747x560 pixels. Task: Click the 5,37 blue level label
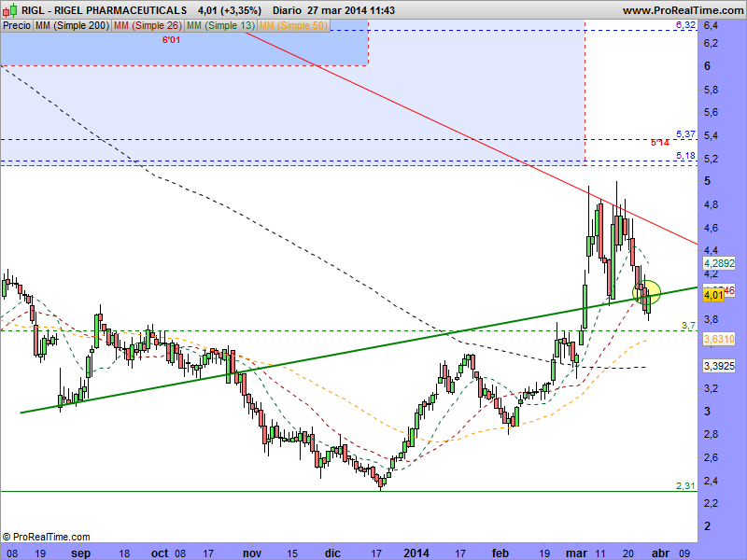coord(685,133)
